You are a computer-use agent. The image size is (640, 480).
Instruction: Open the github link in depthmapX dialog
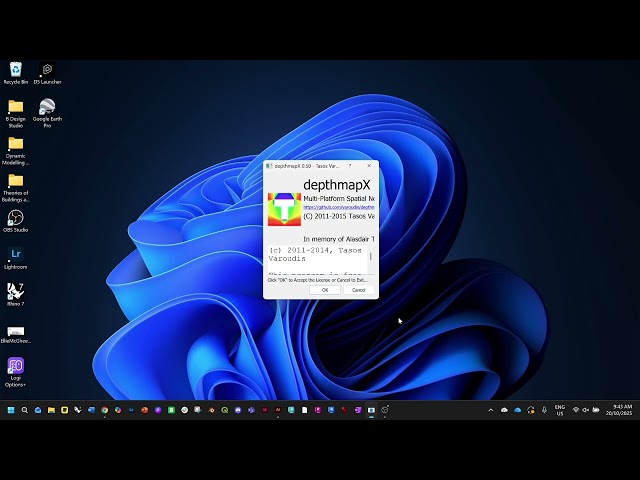pyautogui.click(x=339, y=207)
